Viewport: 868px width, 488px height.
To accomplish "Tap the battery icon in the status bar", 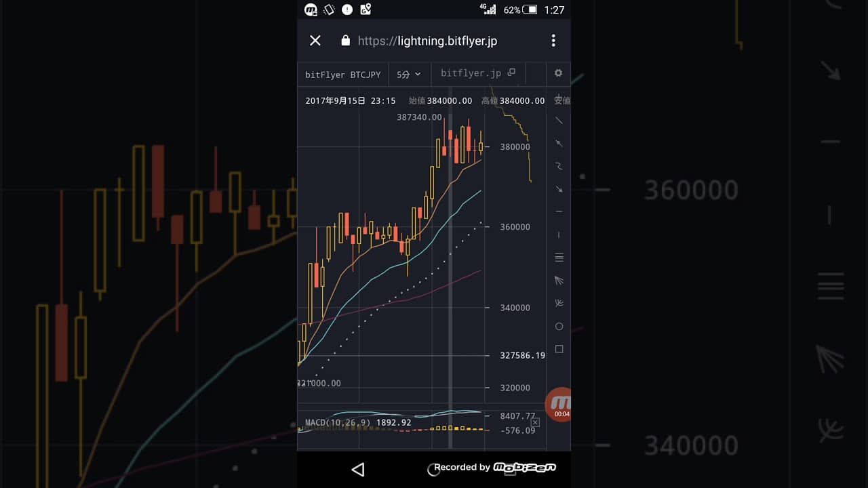I will pos(530,9).
